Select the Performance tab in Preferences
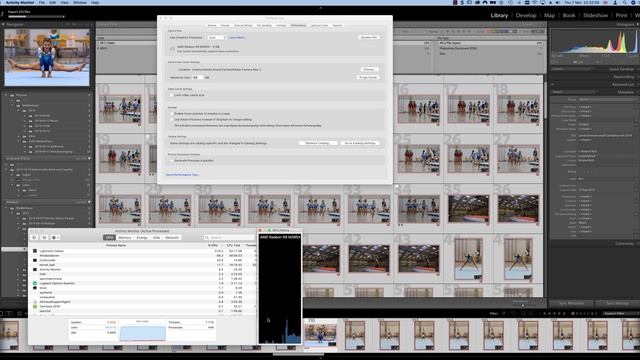Viewport: 640px width, 360px height. 298,25
